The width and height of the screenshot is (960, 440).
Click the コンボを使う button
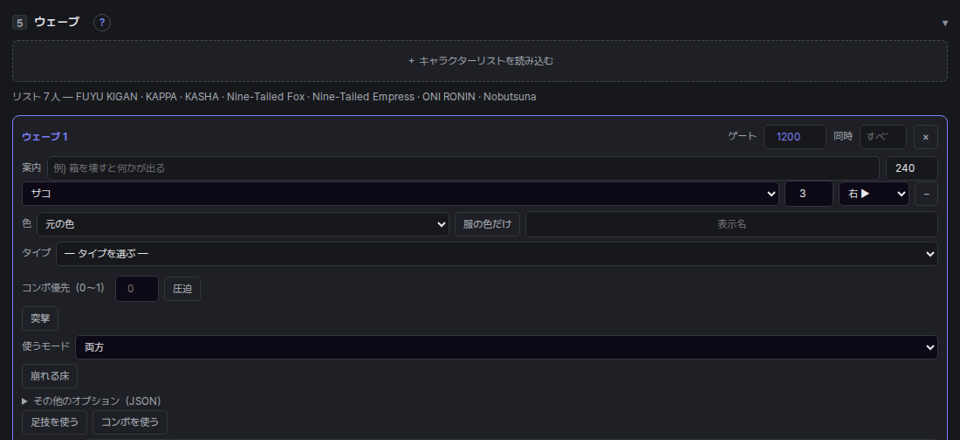tap(130, 422)
